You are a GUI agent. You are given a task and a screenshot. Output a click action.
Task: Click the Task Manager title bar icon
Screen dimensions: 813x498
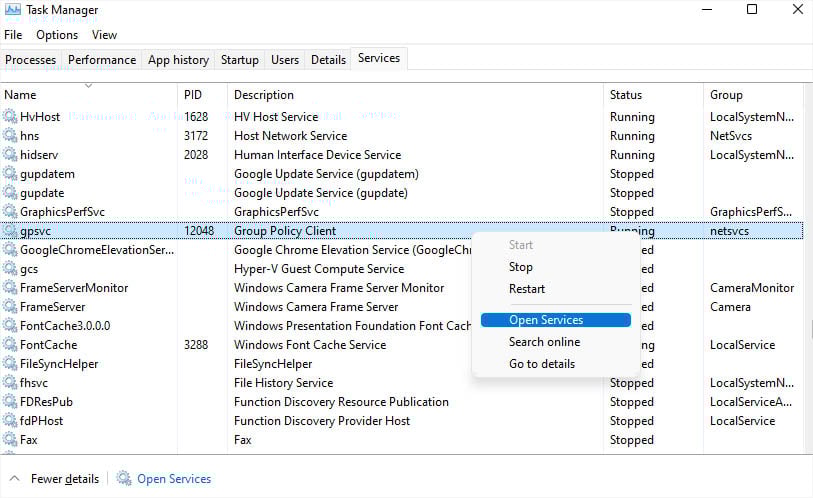[12, 10]
